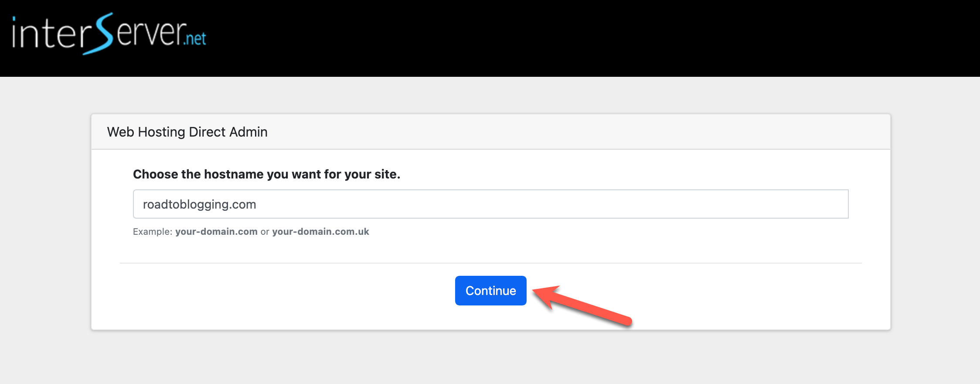The width and height of the screenshot is (980, 384).
Task: Click the Web Hosting Direct Admin header
Action: (x=187, y=132)
